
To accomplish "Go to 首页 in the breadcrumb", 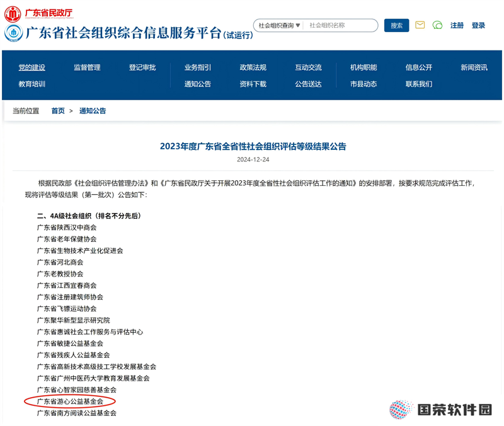I will click(x=58, y=111).
